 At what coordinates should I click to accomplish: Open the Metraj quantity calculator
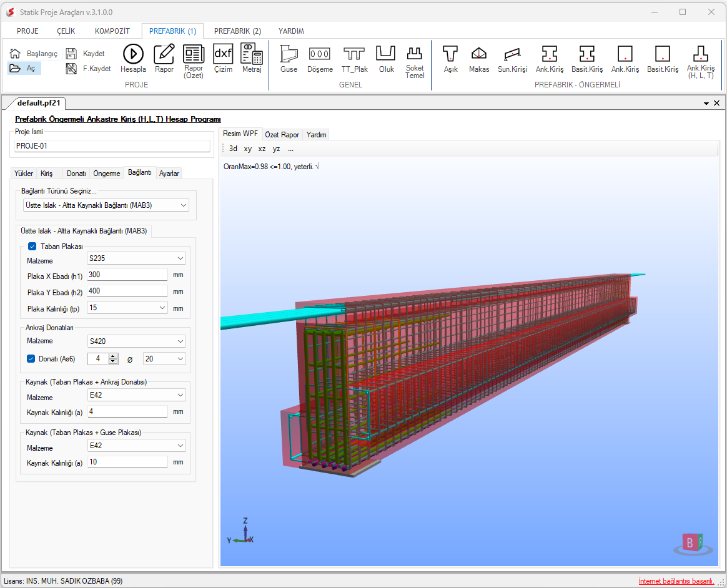(x=252, y=58)
